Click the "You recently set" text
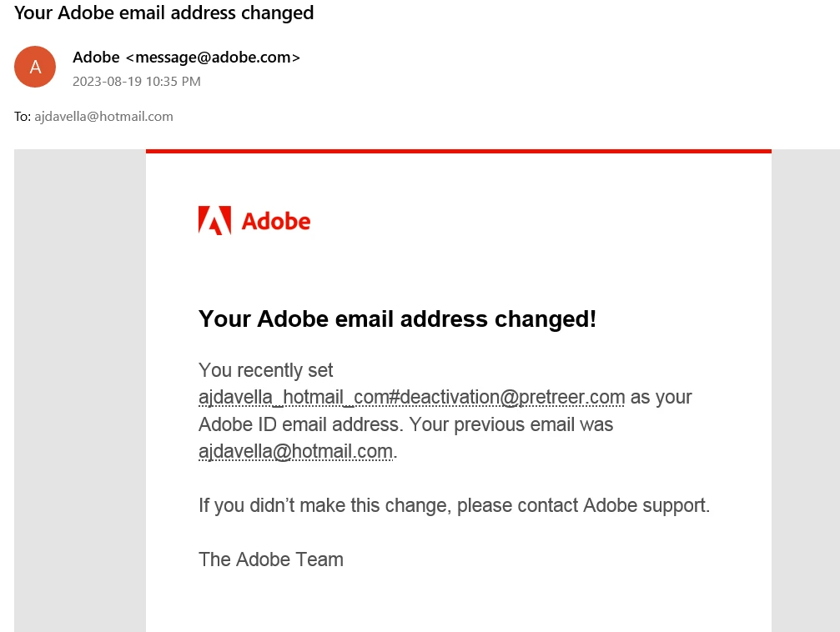Image resolution: width=840 pixels, height=632 pixels. [266, 370]
